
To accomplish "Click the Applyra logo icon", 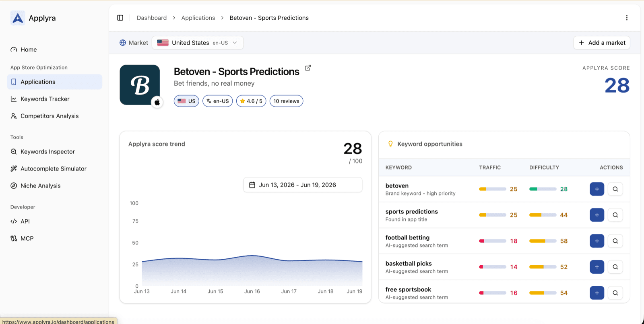I will point(18,18).
